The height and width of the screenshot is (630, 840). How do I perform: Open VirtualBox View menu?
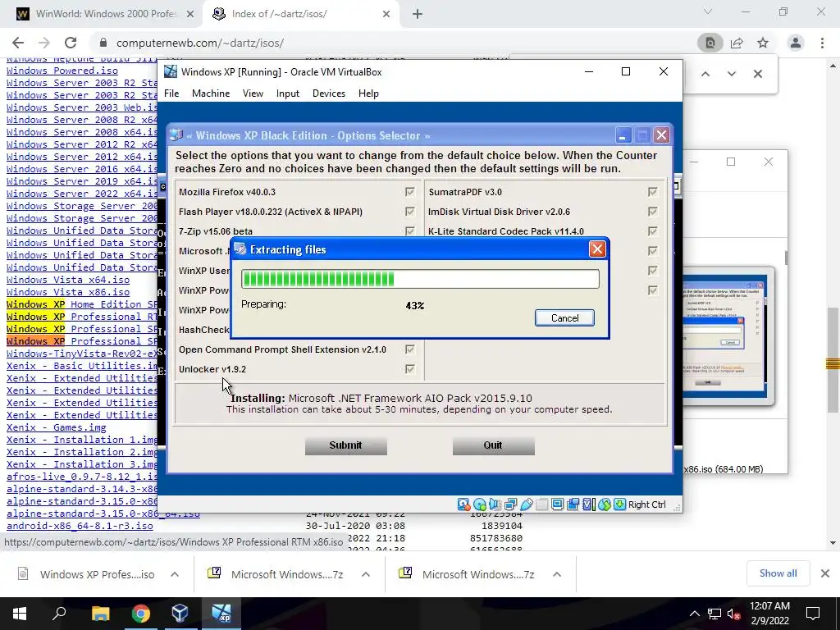(x=253, y=94)
